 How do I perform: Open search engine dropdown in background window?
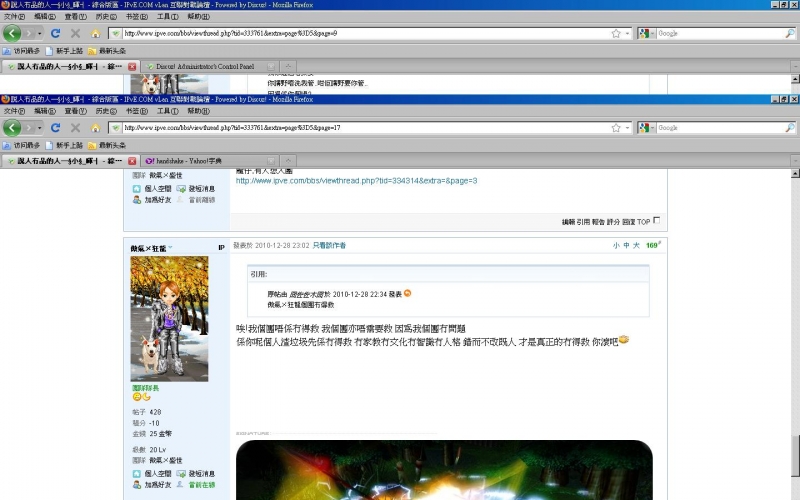click(653, 34)
